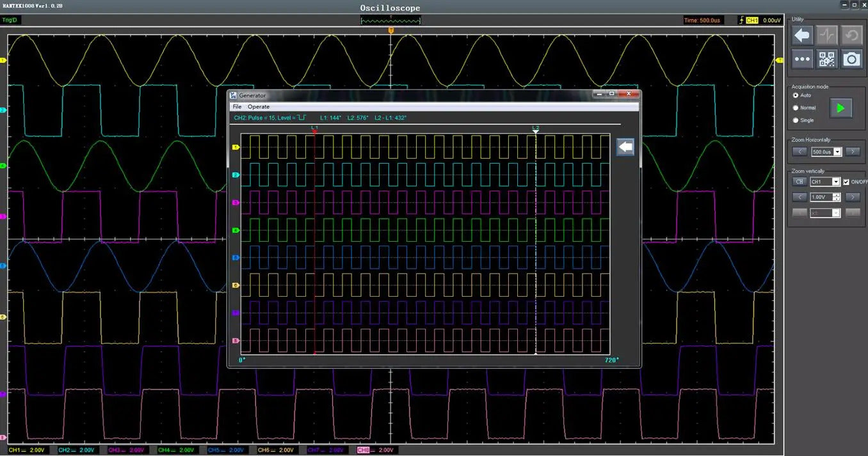Open the three-dots more options button
This screenshot has width=868, height=456.
coord(802,59)
